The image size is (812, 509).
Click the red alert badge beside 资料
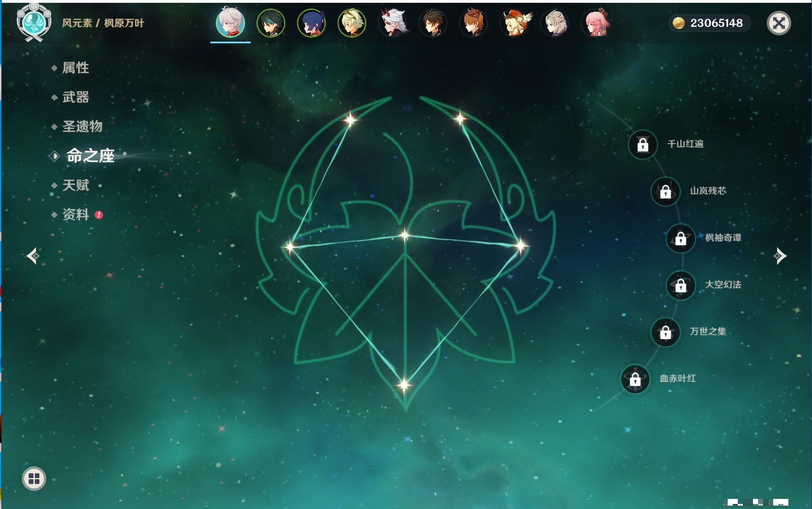click(x=99, y=215)
